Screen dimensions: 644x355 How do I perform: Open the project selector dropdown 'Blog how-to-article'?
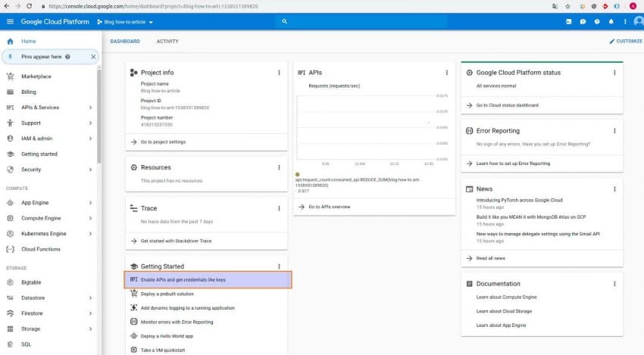pyautogui.click(x=125, y=22)
